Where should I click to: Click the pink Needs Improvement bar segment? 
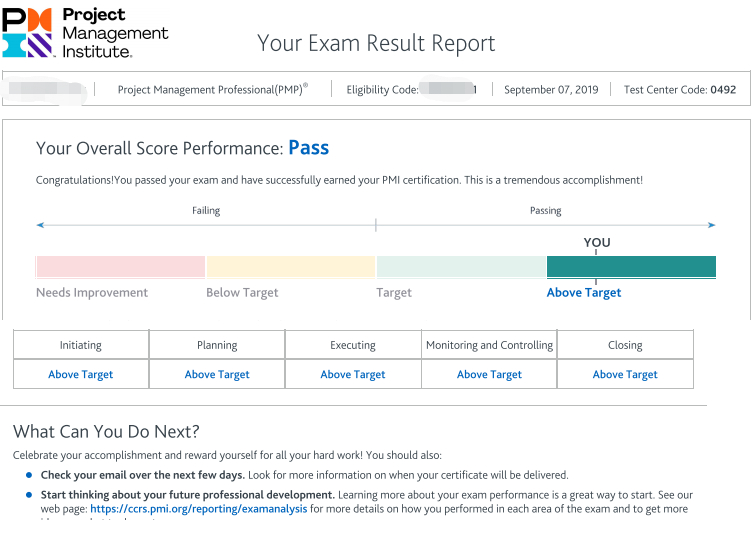120,267
